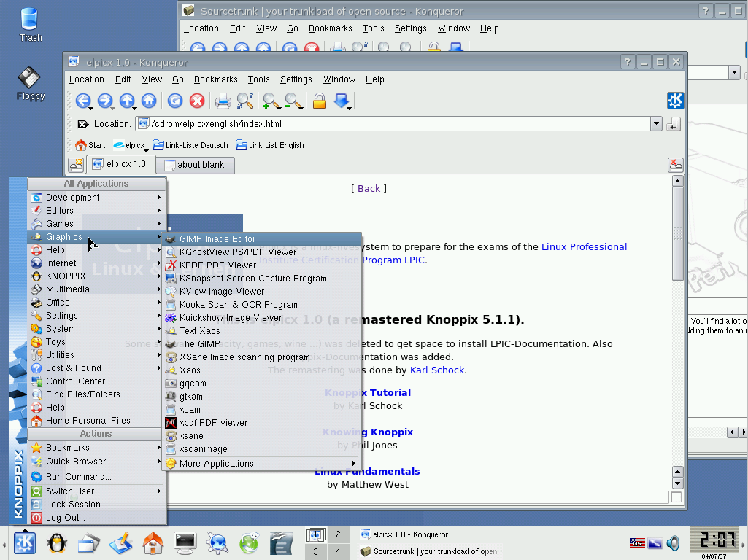Expand the Multimedia submenu
Screen dimensions: 748x560
coord(97,289)
